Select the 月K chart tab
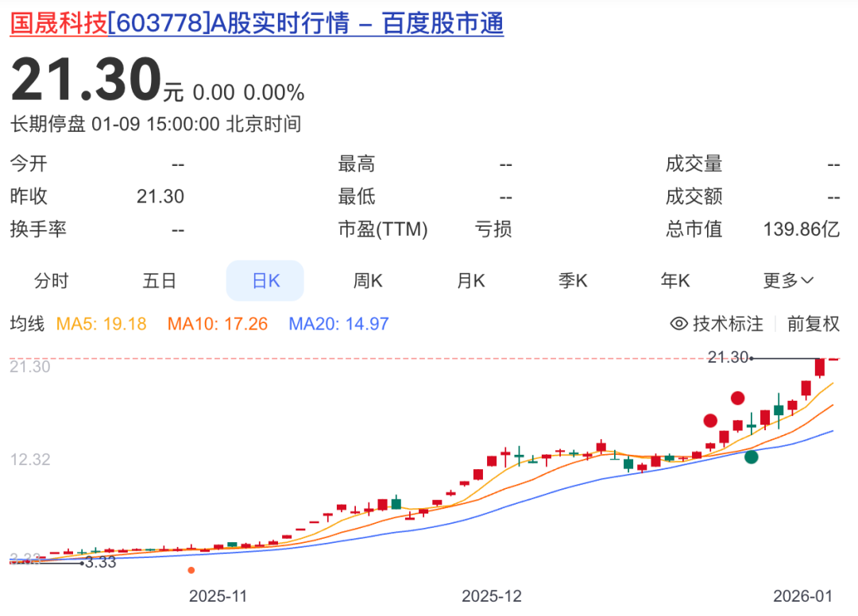The width and height of the screenshot is (858, 616). pyautogui.click(x=470, y=281)
